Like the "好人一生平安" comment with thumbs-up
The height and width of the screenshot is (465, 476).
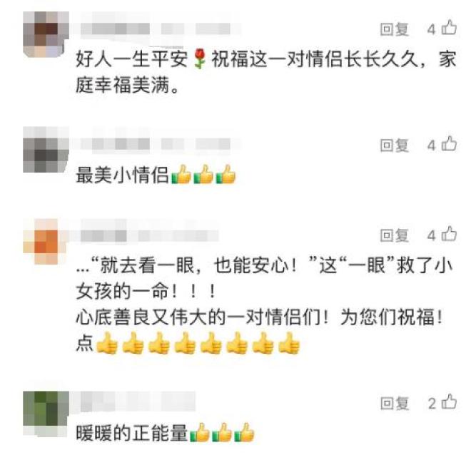[449, 28]
